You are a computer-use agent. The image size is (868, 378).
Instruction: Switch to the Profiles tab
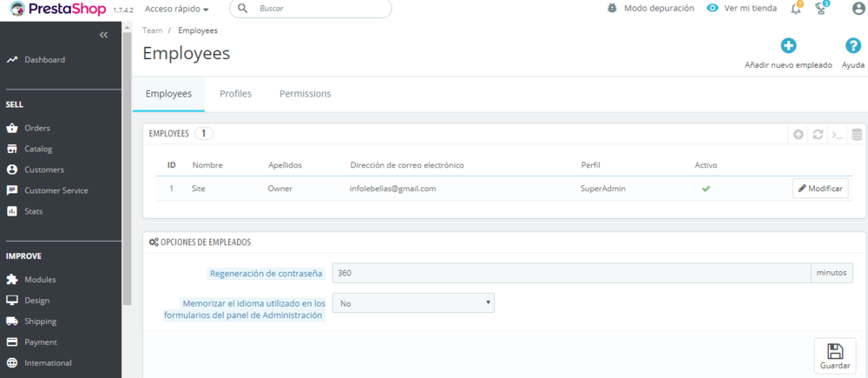tap(236, 94)
